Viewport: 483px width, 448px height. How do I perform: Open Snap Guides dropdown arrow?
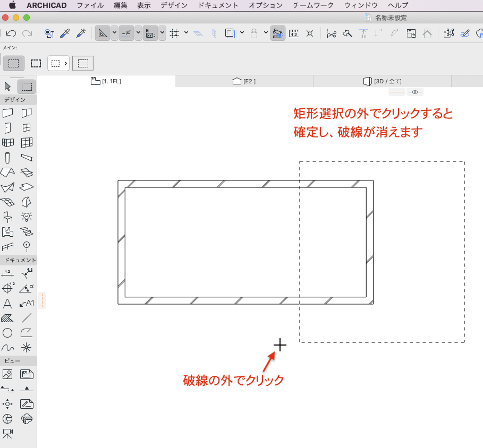[x=138, y=32]
